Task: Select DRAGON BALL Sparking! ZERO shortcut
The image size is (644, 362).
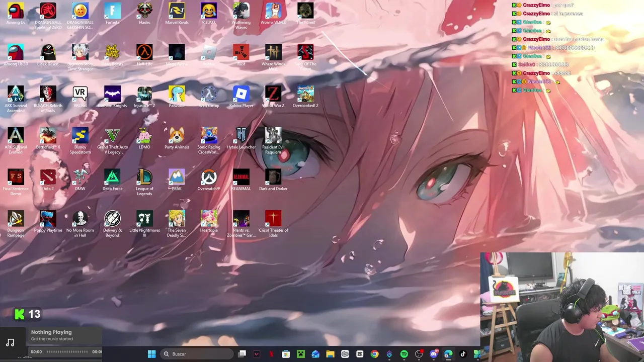Action: point(48,16)
